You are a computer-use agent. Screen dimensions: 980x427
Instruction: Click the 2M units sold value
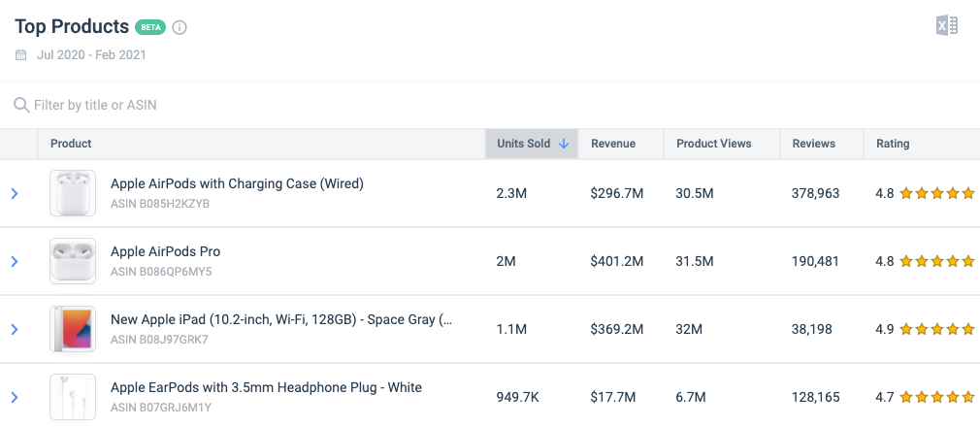(x=506, y=261)
